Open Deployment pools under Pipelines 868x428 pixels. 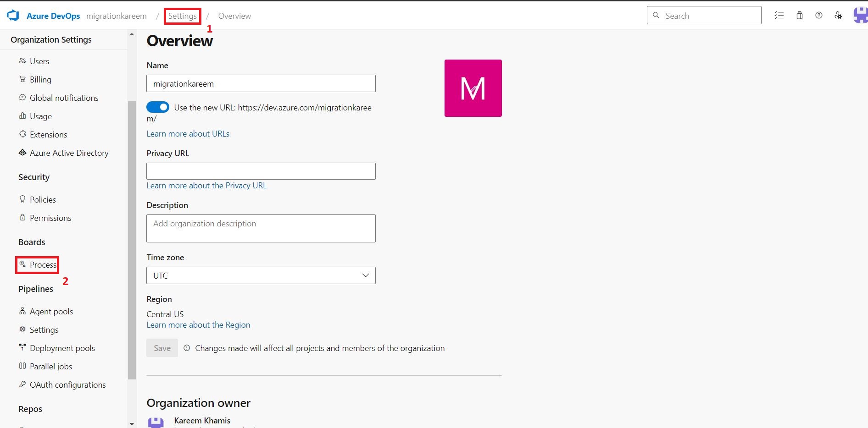tap(62, 348)
